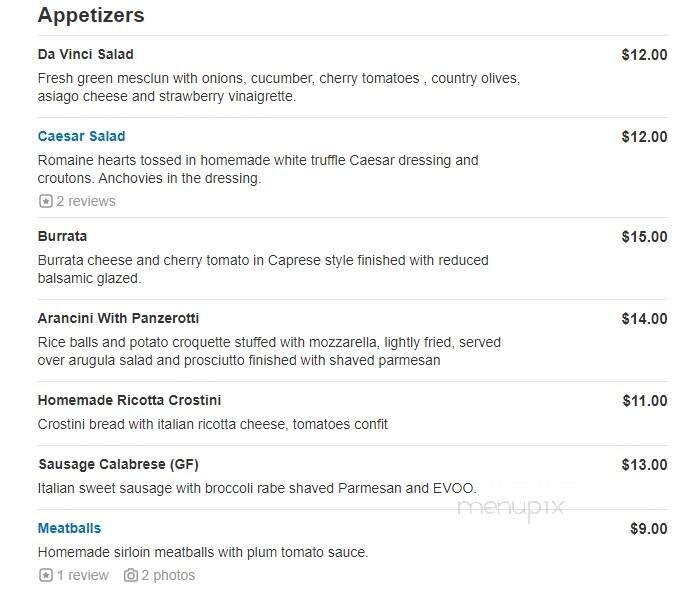690x590 pixels.
Task: View the 2 reviews for Caesar Salad
Action: 85,201
